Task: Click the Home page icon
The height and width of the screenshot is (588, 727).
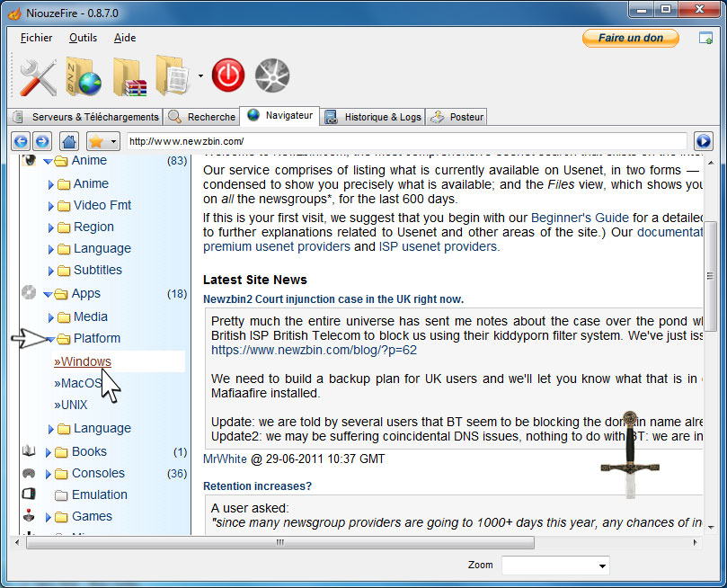Action: pos(69,141)
